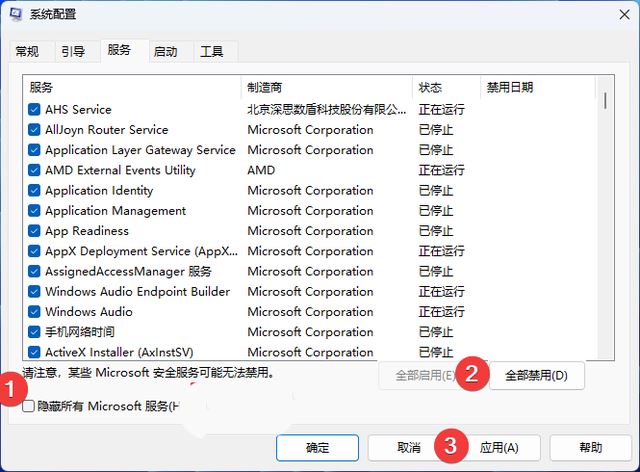Toggle the AllJoyn Router Service checkbox
640x472 pixels.
(35, 130)
